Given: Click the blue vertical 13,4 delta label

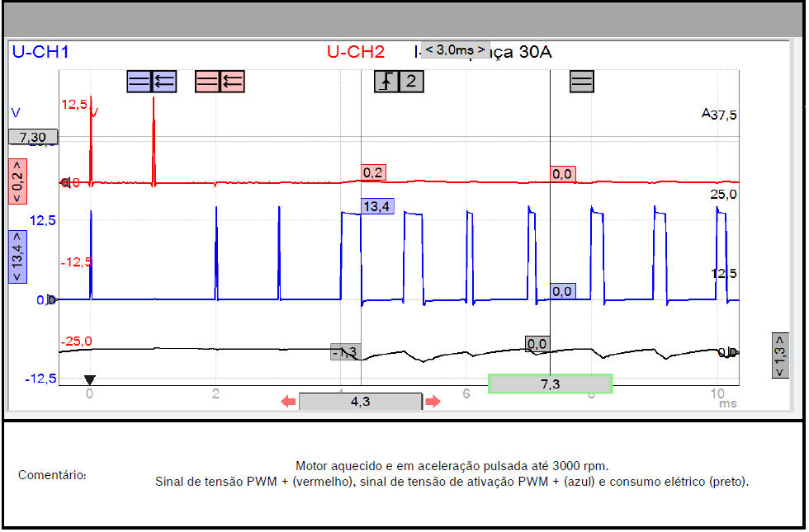Looking at the screenshot, I should 17,257.
